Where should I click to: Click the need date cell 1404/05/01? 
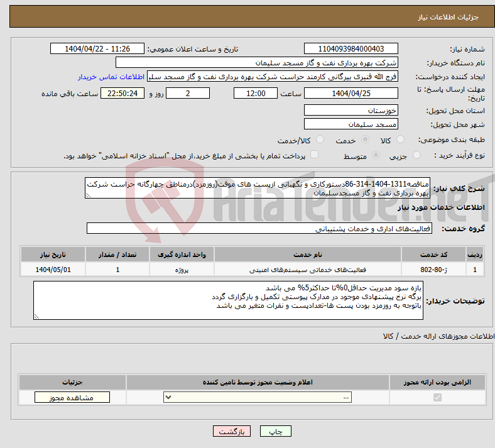53,270
